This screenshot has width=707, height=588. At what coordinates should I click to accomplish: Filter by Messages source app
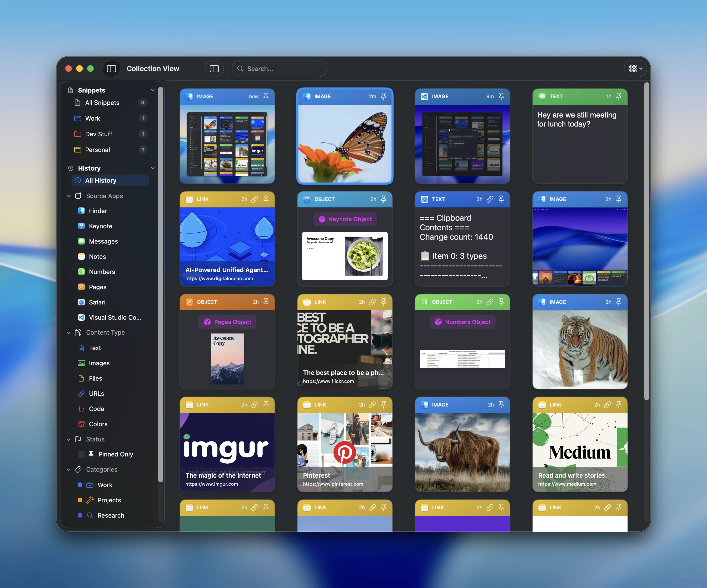(x=103, y=241)
